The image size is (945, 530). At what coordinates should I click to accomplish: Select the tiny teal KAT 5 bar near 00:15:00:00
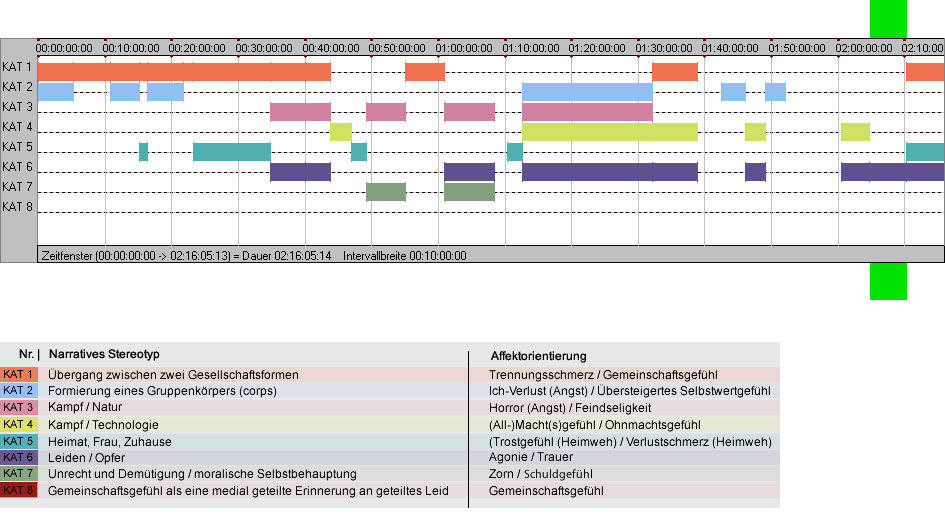tap(143, 152)
